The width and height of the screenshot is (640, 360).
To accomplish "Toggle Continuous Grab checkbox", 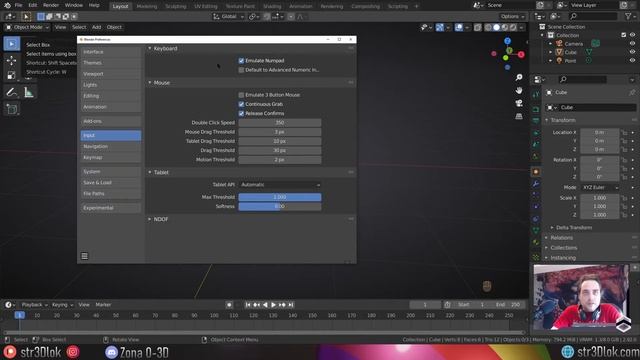I will click(x=241, y=104).
